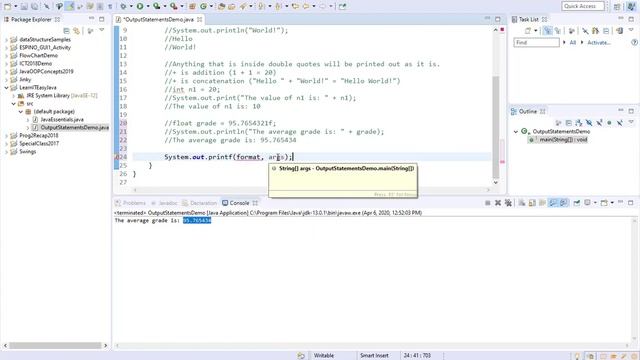Click Clear Console icon
The image size is (640, 360).
pyautogui.click(x=522, y=203)
